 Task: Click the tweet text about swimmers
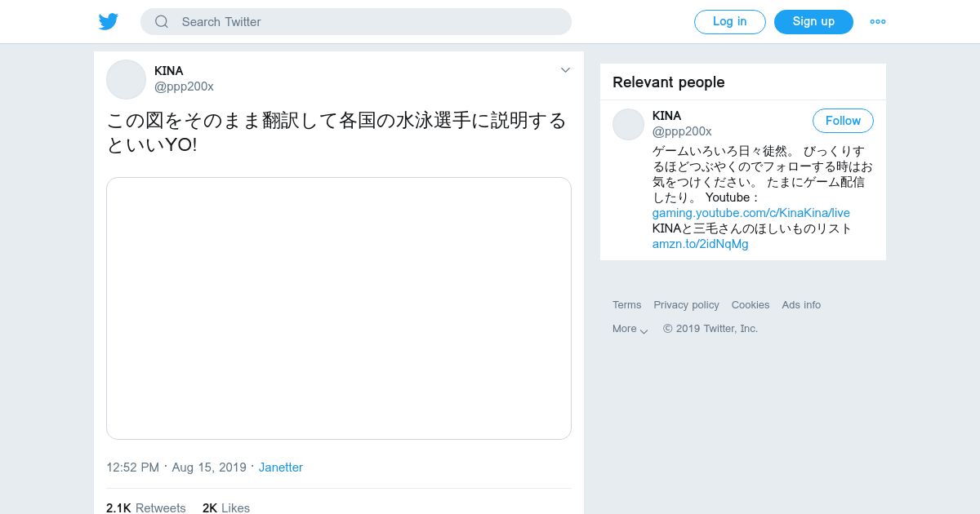coord(336,133)
